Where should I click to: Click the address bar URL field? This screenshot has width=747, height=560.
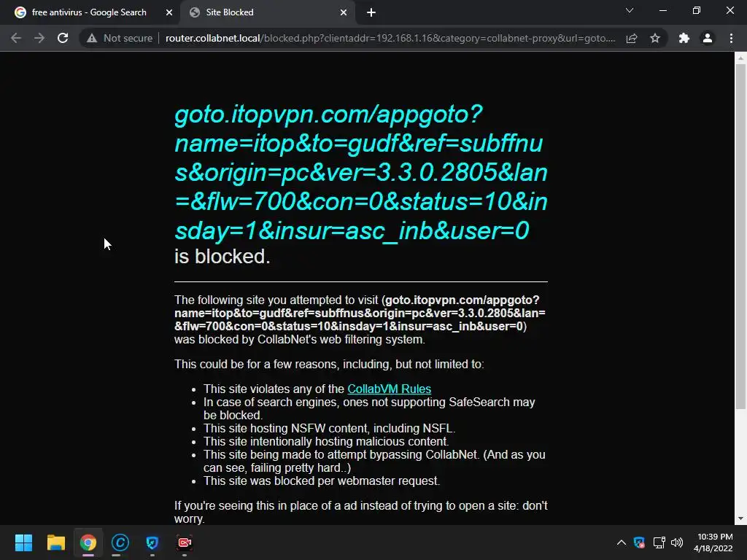pos(391,38)
